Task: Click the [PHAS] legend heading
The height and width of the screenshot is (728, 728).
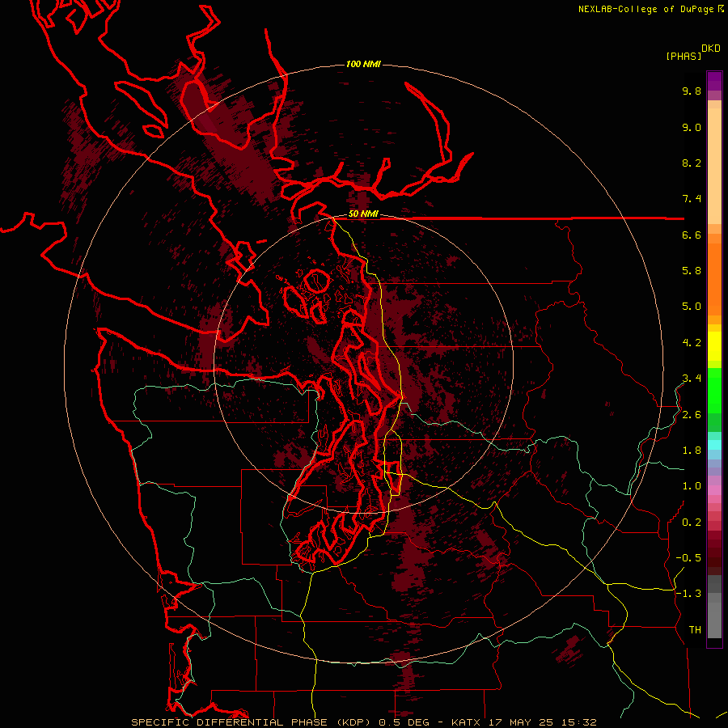Action: pyautogui.click(x=684, y=57)
